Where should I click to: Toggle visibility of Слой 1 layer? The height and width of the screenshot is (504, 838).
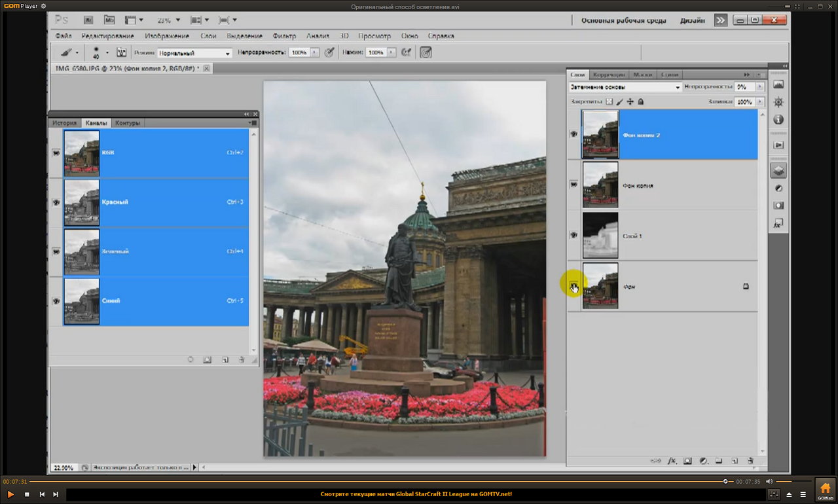(x=574, y=236)
